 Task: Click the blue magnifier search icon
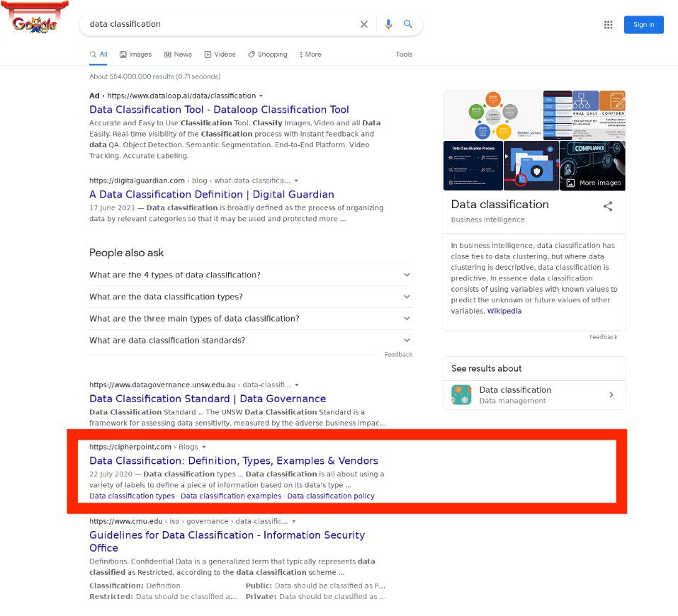[408, 24]
